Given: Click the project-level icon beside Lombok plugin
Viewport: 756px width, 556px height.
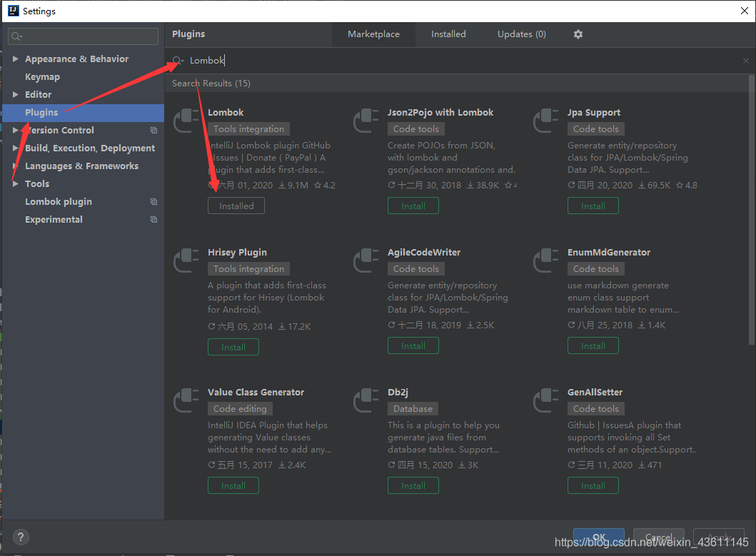Looking at the screenshot, I should tap(153, 201).
